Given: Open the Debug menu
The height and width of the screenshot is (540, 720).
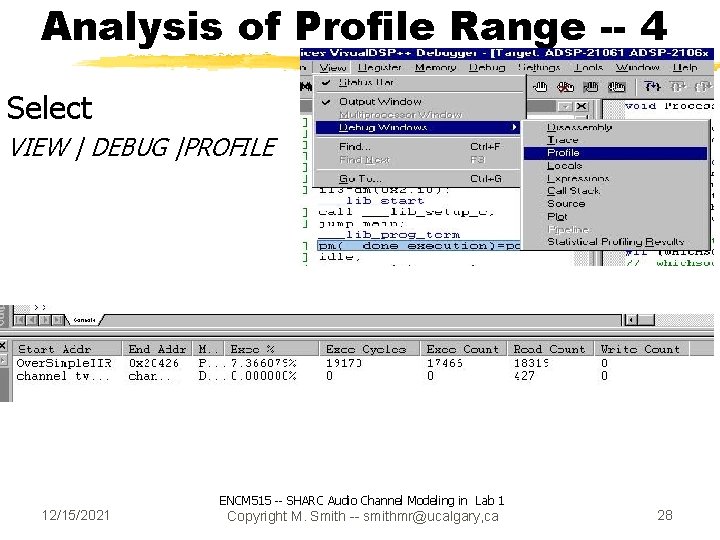Looking at the screenshot, I should click(x=487, y=68).
